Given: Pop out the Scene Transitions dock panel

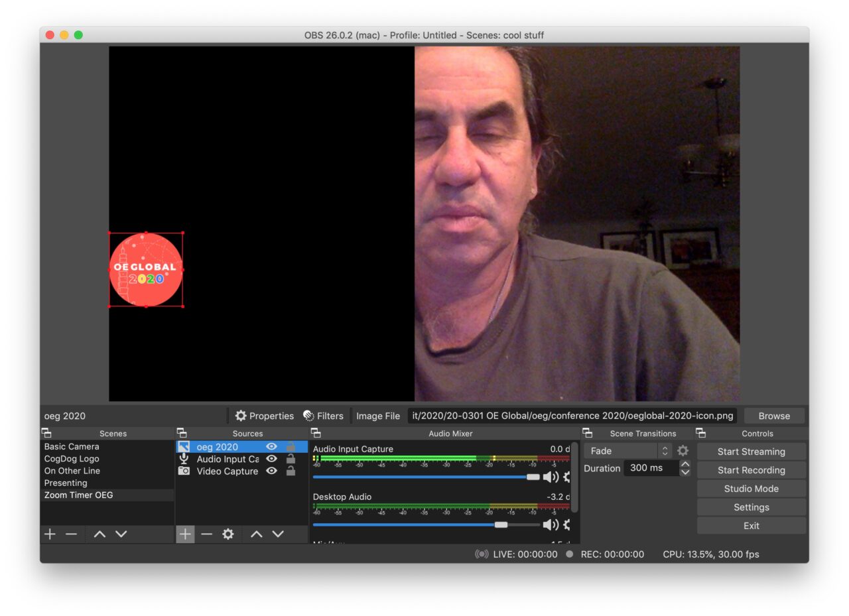Looking at the screenshot, I should tap(587, 433).
